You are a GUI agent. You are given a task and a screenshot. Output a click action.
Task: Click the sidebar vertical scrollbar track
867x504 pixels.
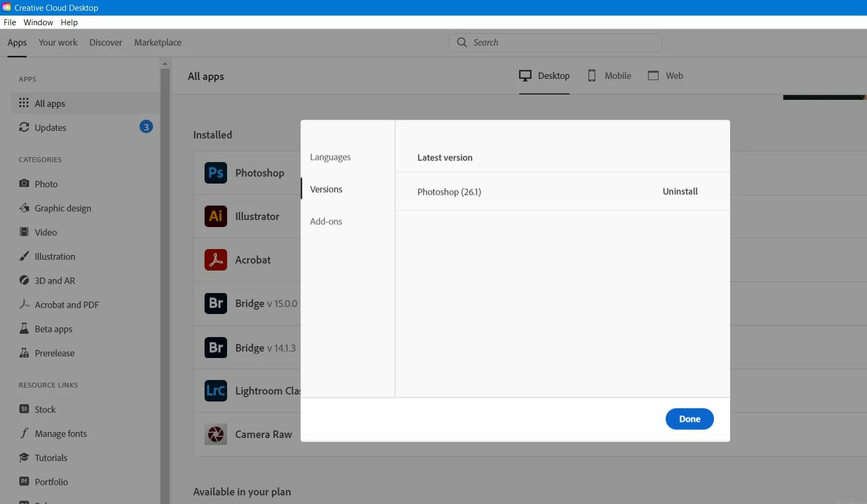point(165,286)
